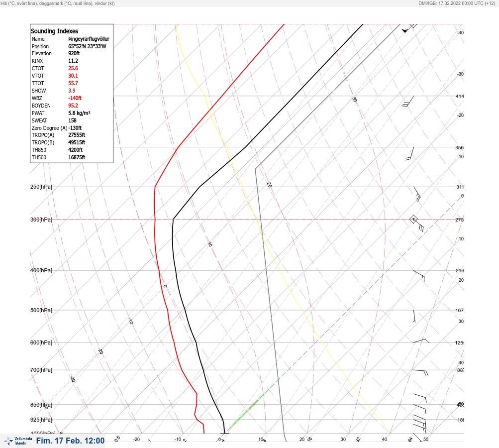This screenshot has height=448, width=499.
Task: Click the 600[hPa] pressure label
Action: pos(41,342)
